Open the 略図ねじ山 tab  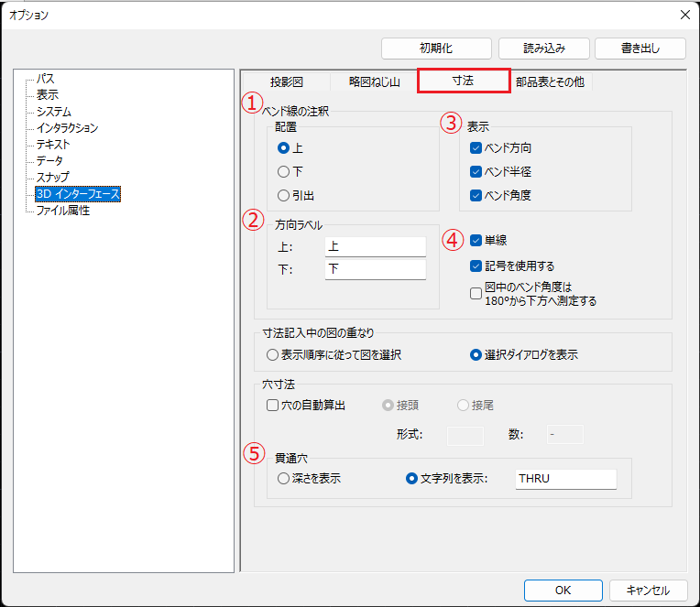(374, 81)
